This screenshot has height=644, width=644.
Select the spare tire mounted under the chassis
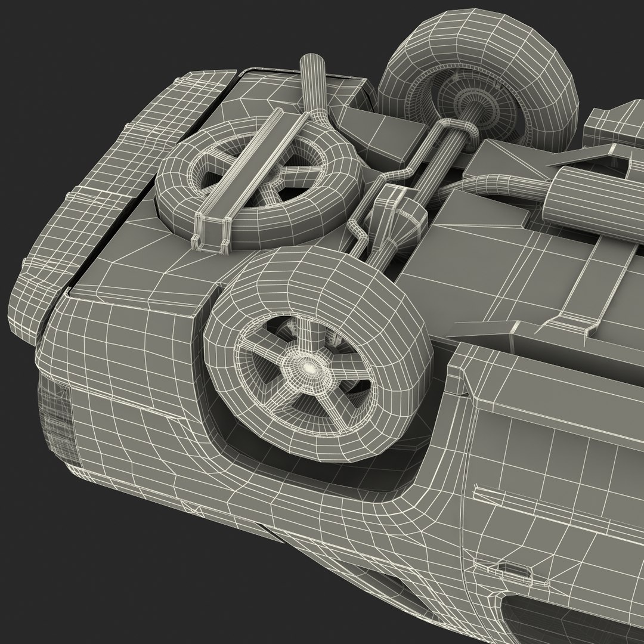259,184
